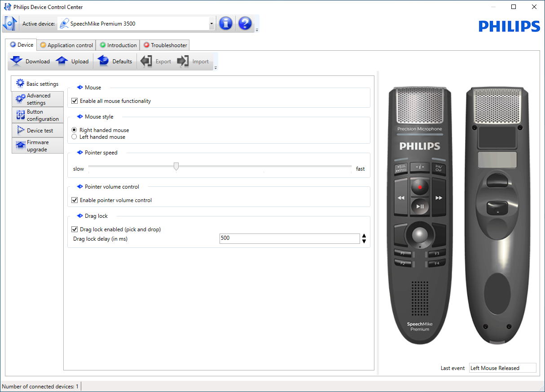Click the Pointer volume control diamond icon
Screen dimensions: 545x392
pos(80,187)
